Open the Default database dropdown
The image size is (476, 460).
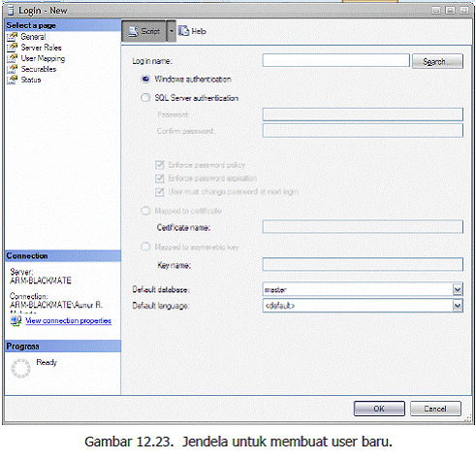click(x=458, y=289)
